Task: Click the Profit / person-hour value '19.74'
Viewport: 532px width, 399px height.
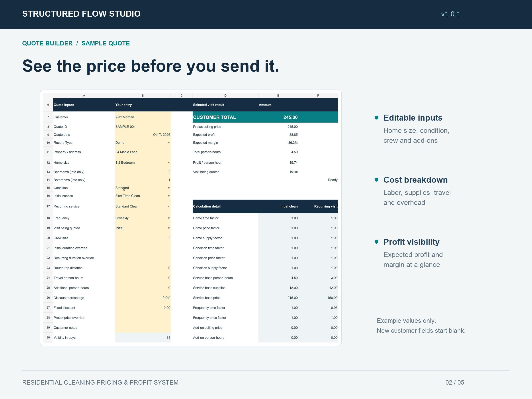Action: (x=293, y=162)
